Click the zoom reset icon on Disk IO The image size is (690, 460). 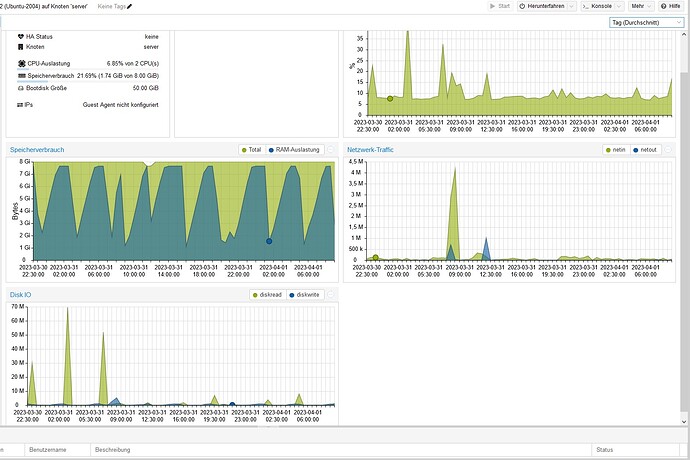click(330, 294)
